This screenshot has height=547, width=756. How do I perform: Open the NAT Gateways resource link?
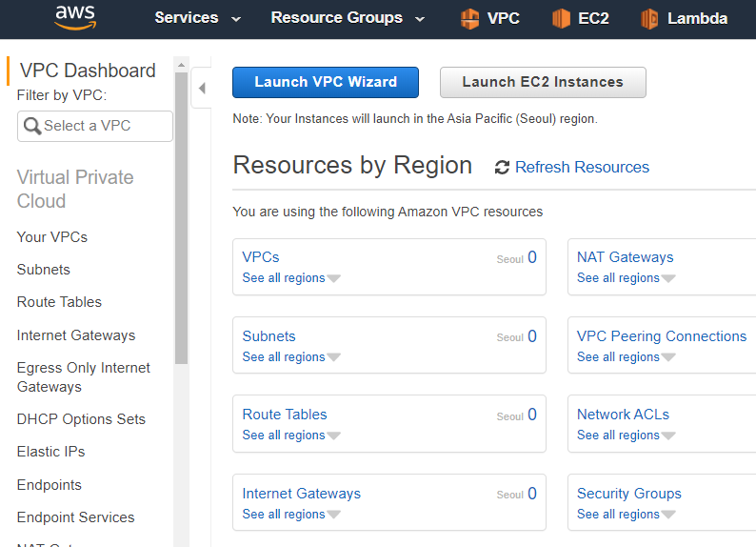coord(626,257)
